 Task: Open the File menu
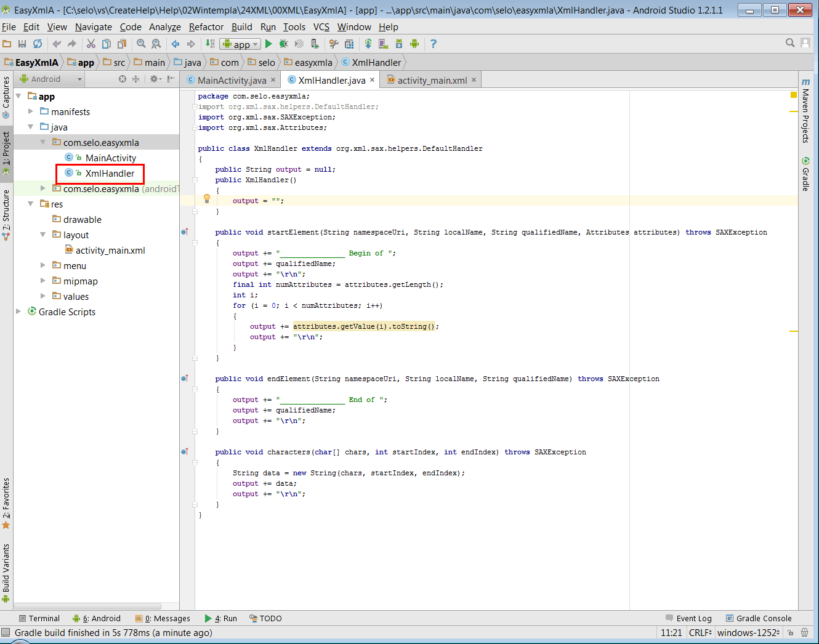tap(9, 27)
